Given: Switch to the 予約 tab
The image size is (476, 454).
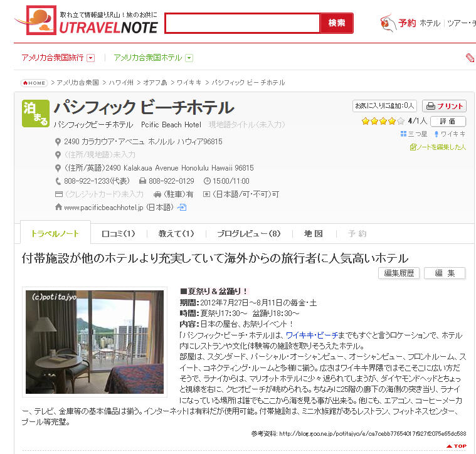Looking at the screenshot, I should point(357,234).
